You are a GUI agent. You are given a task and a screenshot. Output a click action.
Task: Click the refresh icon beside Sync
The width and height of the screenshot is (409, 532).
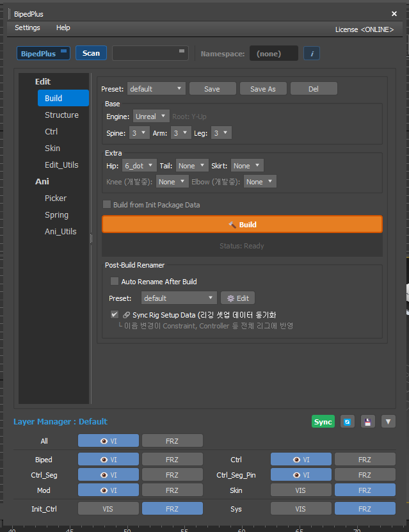tap(346, 422)
